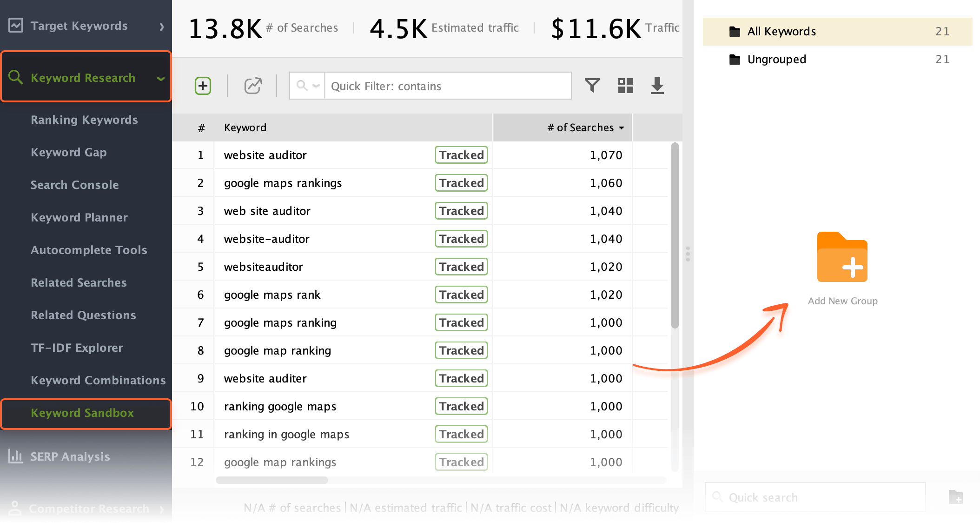Click the small add group folder icon
980x523 pixels.
point(956,497)
